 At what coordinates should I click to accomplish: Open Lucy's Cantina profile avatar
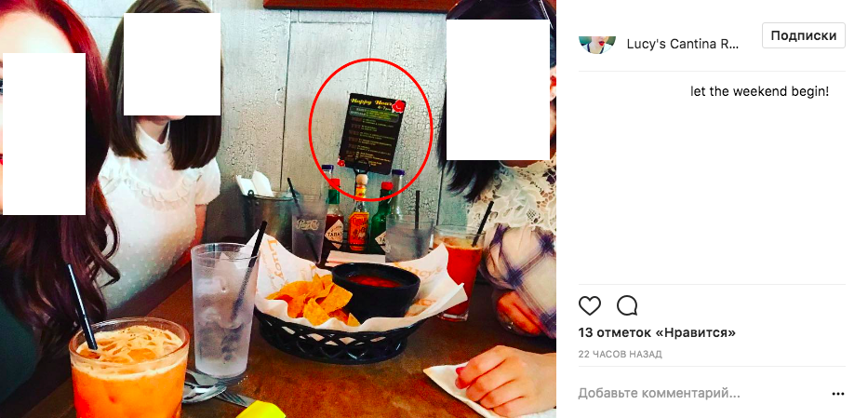596,45
